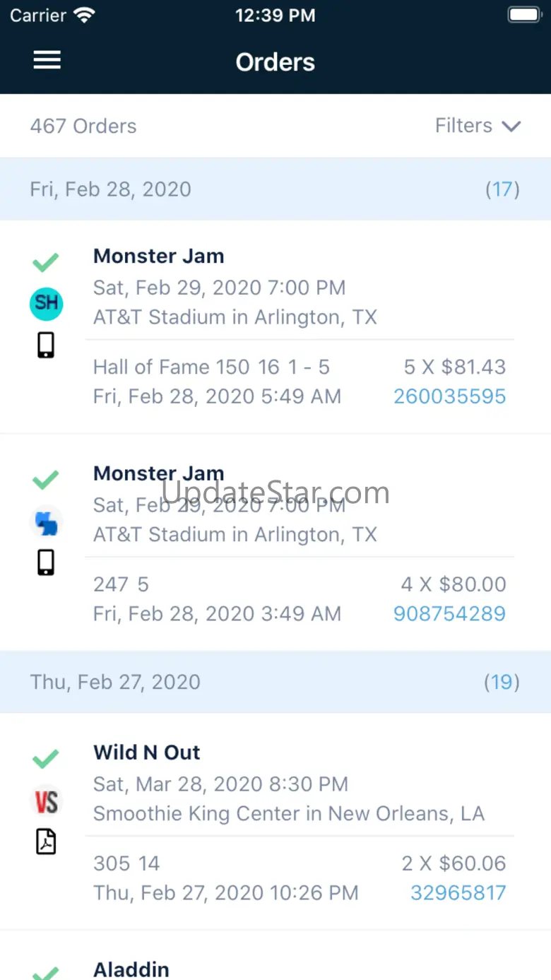Image resolution: width=551 pixels, height=980 pixels.
Task: Click the blue marketplace icon on second Monster Jam
Action: 47,523
